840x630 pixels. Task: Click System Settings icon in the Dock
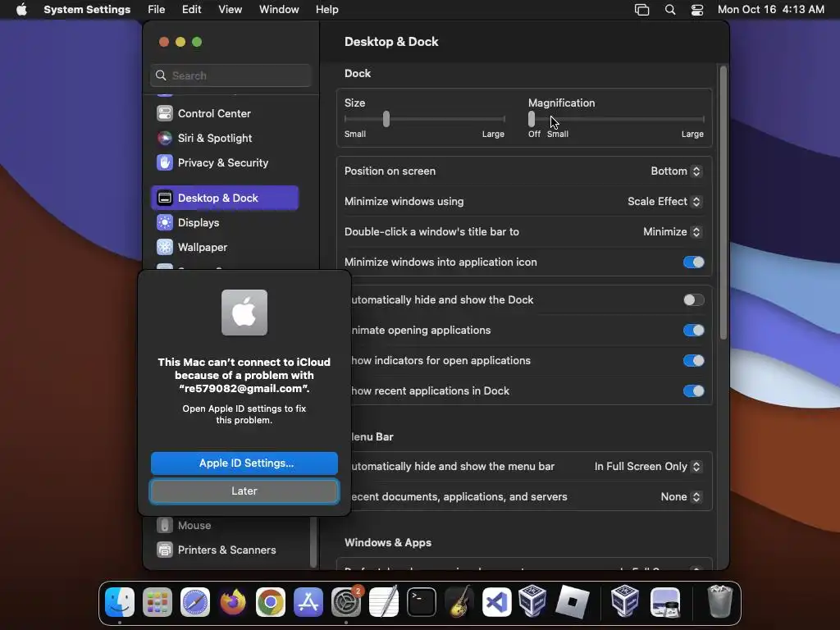pos(346,602)
